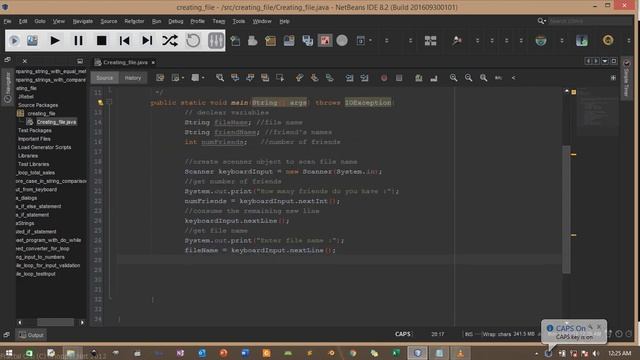Click the Play button in the media overlay
Screen dimensions: 640x360
click(55, 40)
